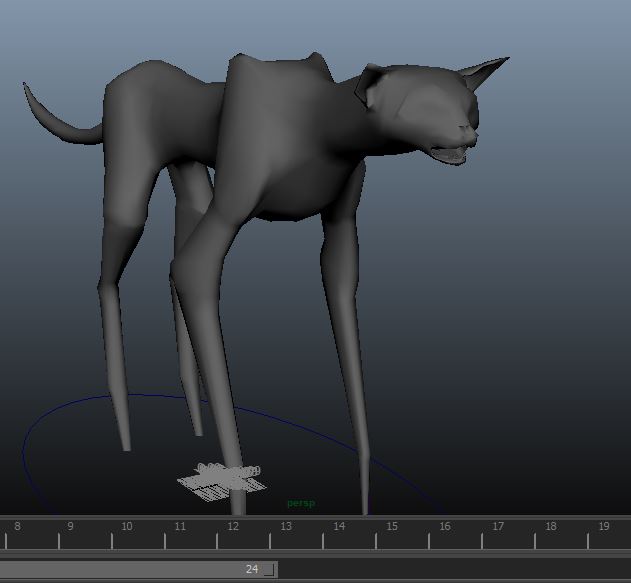Image resolution: width=631 pixels, height=583 pixels.
Task: Click the persp camera label
Action: click(300, 503)
